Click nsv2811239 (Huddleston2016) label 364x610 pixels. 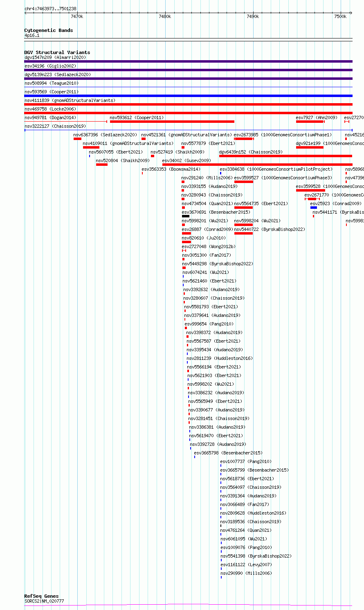[x=220, y=358]
